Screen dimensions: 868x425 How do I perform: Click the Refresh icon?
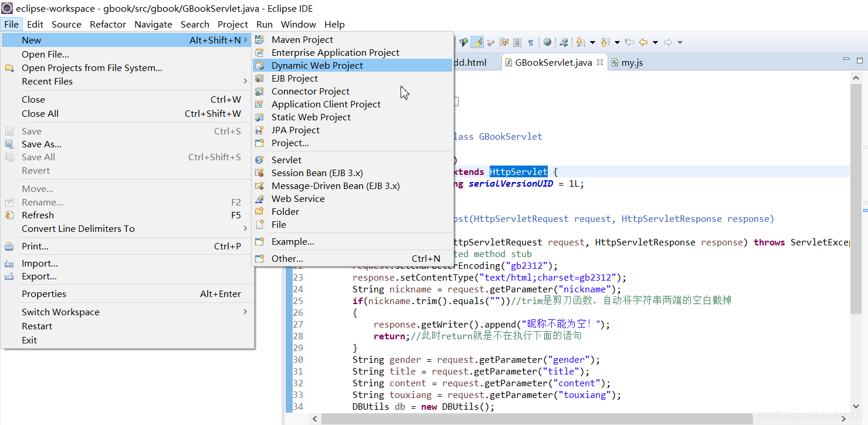tap(9, 215)
